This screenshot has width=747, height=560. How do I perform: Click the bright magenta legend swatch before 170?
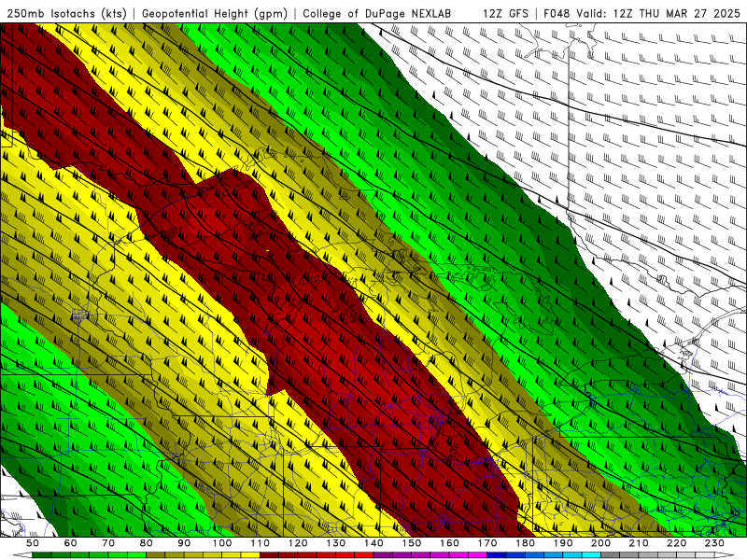coord(477,554)
